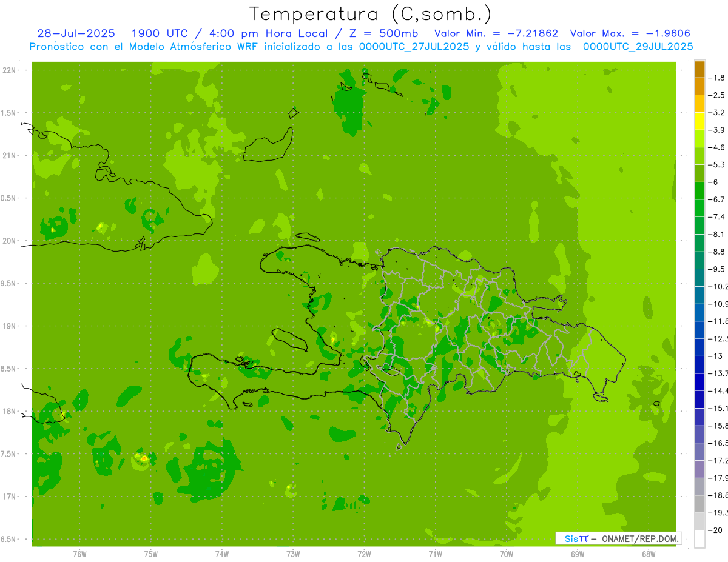The image size is (728, 562).
Task: Click the '-11.6' color scale label
Action: (718, 321)
